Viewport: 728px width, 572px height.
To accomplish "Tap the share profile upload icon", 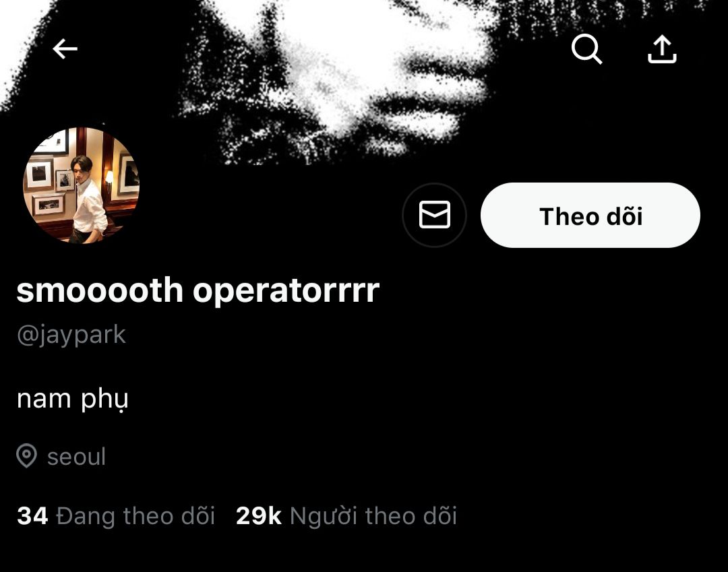I will 662,49.
